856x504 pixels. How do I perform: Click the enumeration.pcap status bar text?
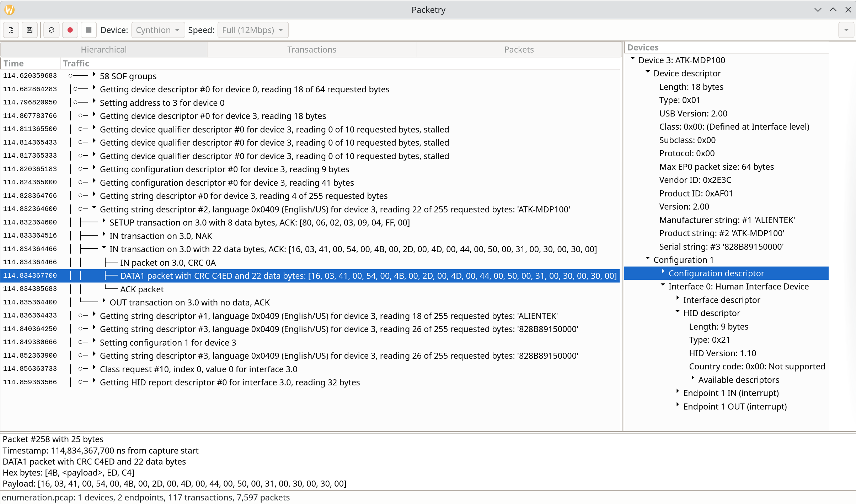pos(146,498)
